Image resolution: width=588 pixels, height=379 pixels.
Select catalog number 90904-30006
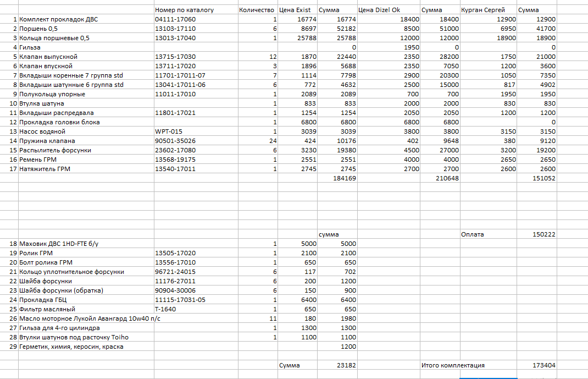[x=196, y=290]
